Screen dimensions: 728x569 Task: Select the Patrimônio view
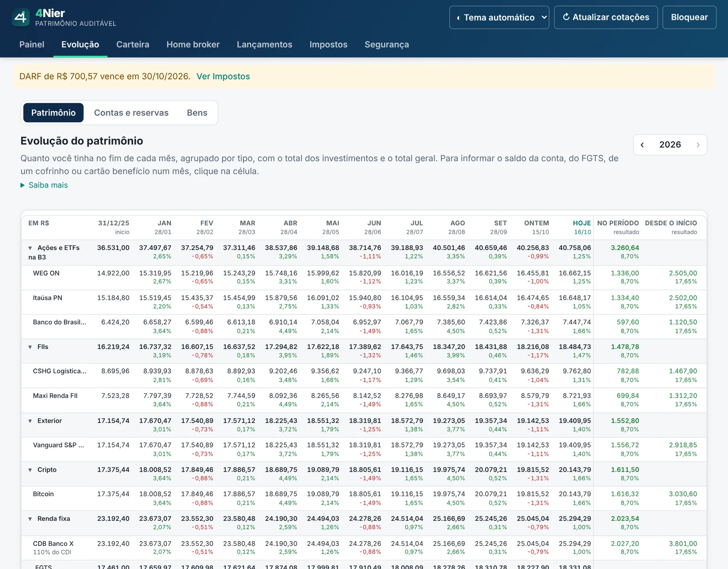[x=53, y=113]
